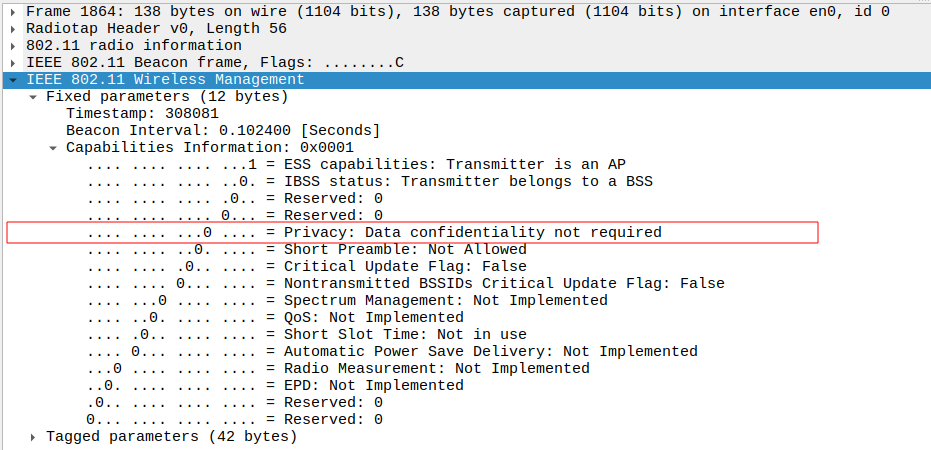931x450 pixels.
Task: Expand the Frame 1864 row
Action: tap(12, 11)
